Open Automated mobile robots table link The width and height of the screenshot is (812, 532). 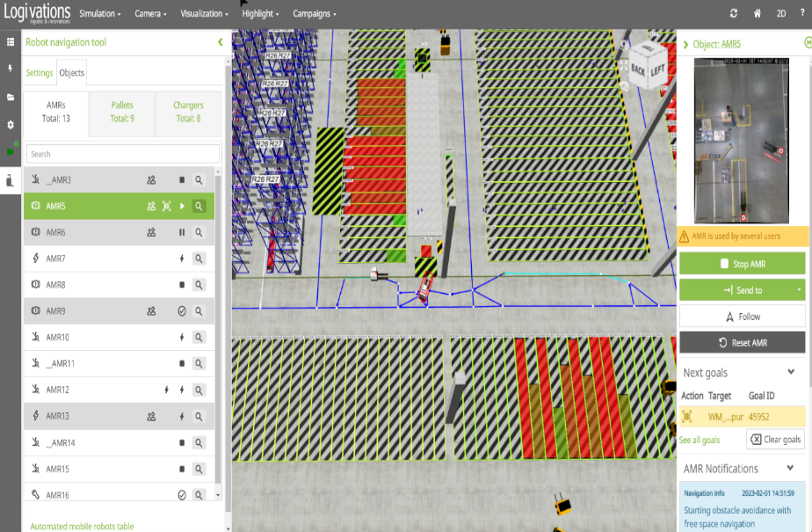coord(82,527)
